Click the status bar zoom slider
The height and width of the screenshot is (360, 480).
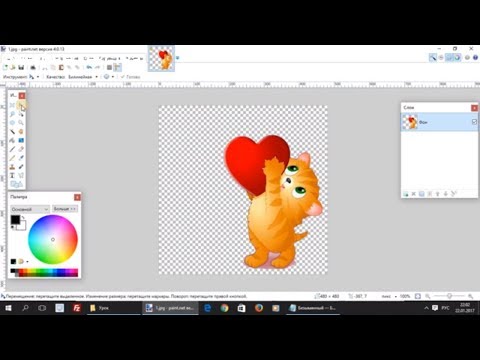[449, 296]
